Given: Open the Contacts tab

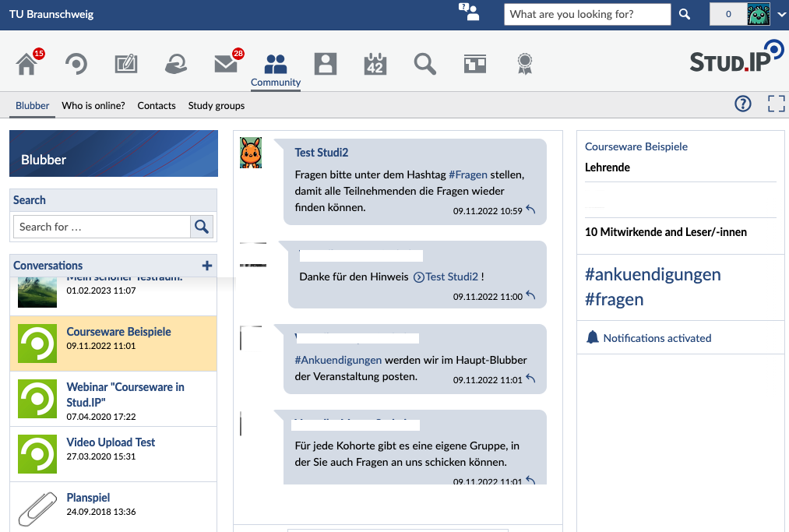Looking at the screenshot, I should [157, 106].
